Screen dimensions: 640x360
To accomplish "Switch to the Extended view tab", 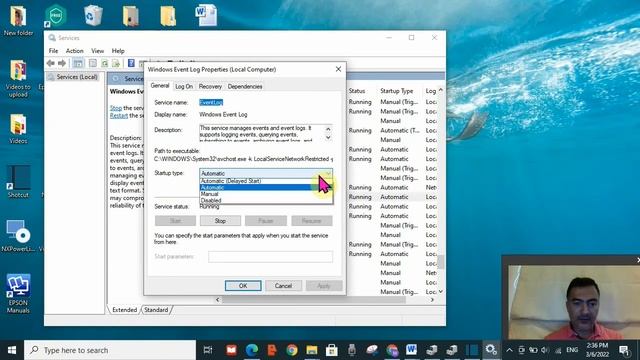I will pyautogui.click(x=124, y=310).
